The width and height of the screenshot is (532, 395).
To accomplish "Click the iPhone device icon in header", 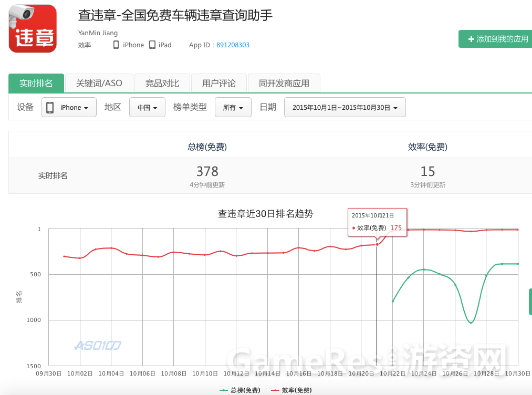I will pos(116,45).
